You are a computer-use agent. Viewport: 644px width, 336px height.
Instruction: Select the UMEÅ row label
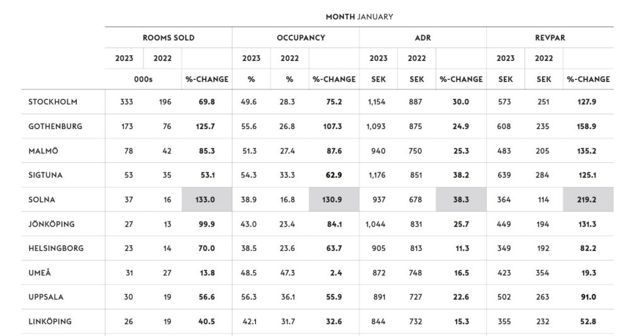[41, 272]
